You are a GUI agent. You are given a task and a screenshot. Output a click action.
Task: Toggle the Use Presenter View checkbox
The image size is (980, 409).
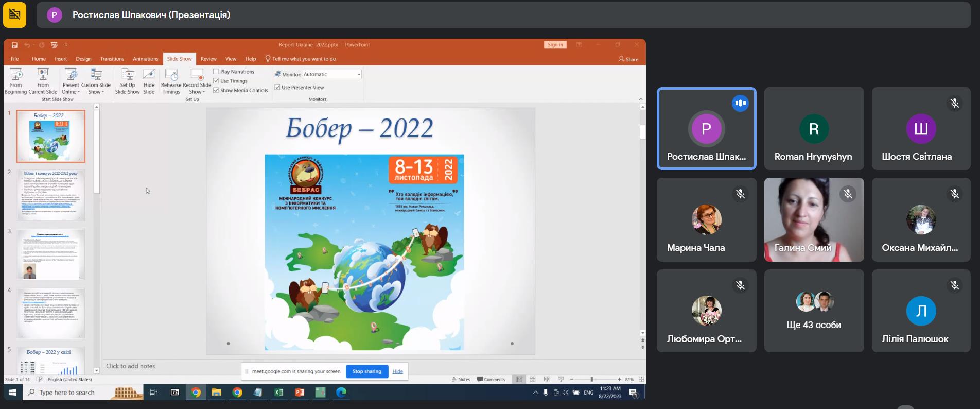point(277,88)
